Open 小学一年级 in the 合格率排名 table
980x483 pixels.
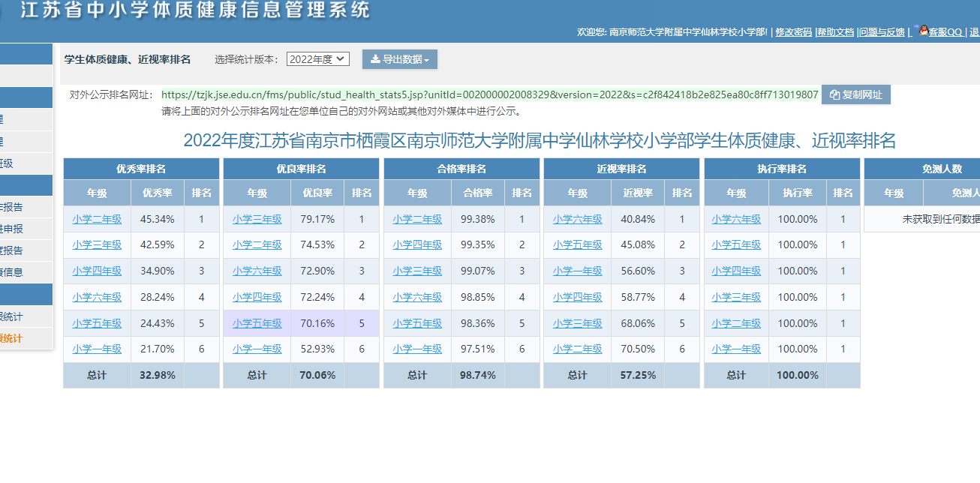click(x=417, y=349)
